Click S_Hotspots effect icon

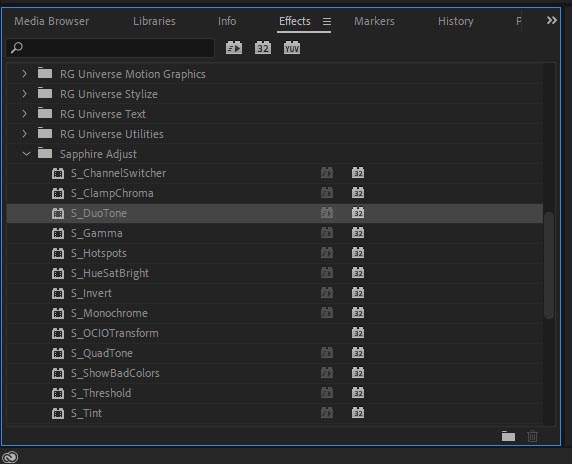[x=58, y=254]
